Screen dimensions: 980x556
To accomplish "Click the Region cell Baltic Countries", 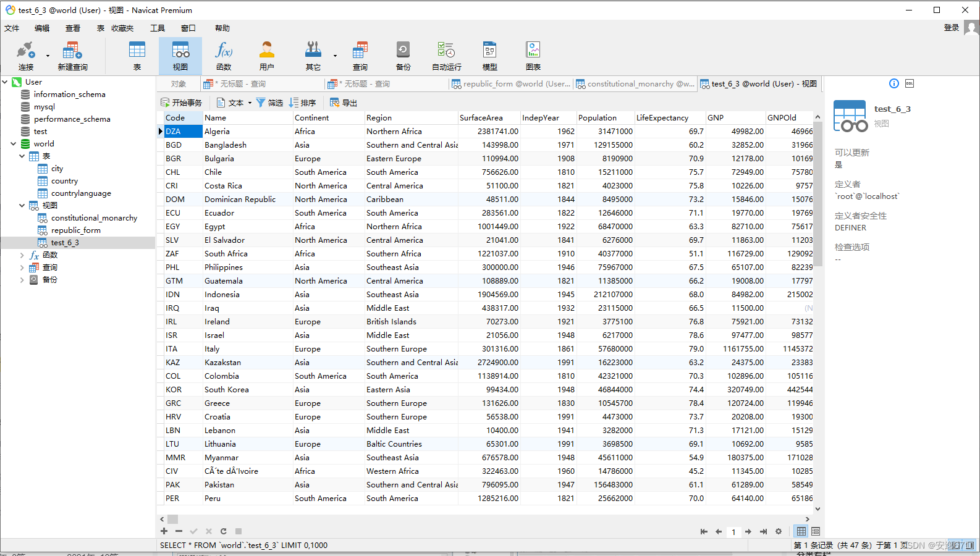I will pos(411,444).
